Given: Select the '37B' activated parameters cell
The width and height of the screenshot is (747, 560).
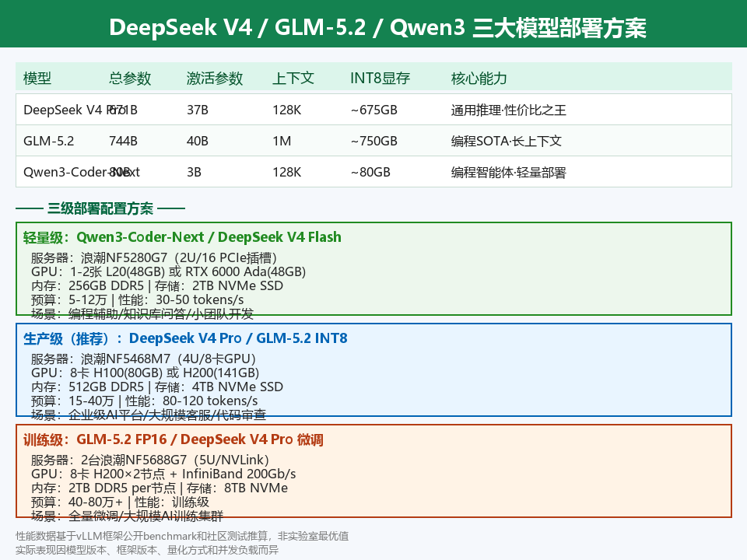Looking at the screenshot, I should click(x=198, y=110).
